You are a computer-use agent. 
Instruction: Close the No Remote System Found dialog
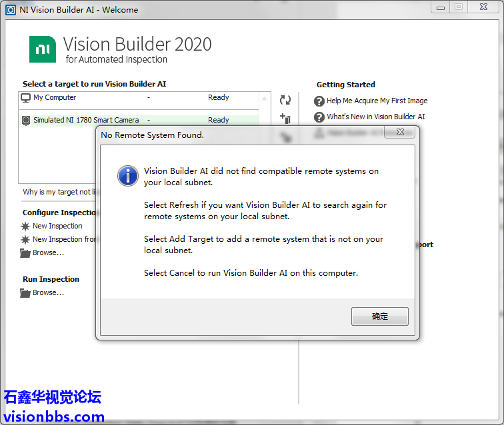coord(400,133)
